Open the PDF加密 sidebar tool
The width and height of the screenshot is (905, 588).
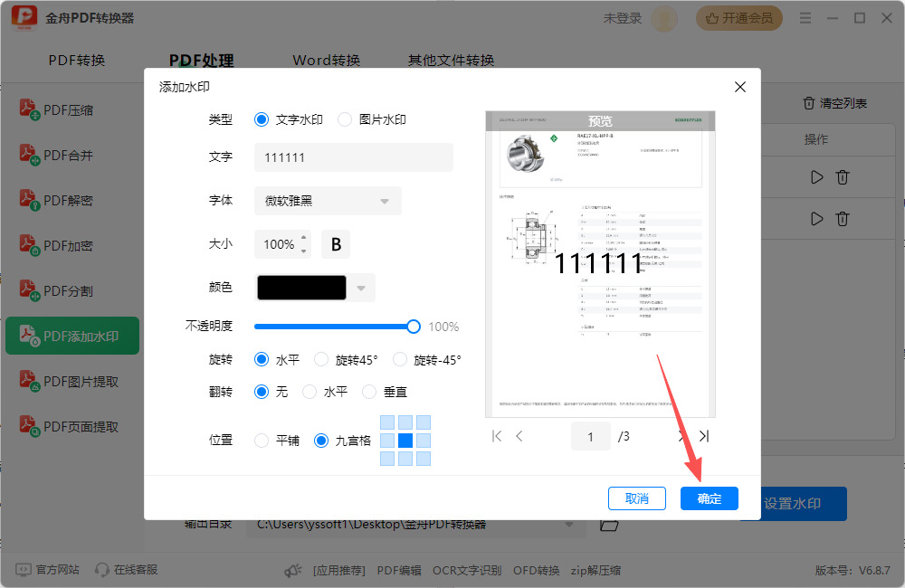(56, 245)
